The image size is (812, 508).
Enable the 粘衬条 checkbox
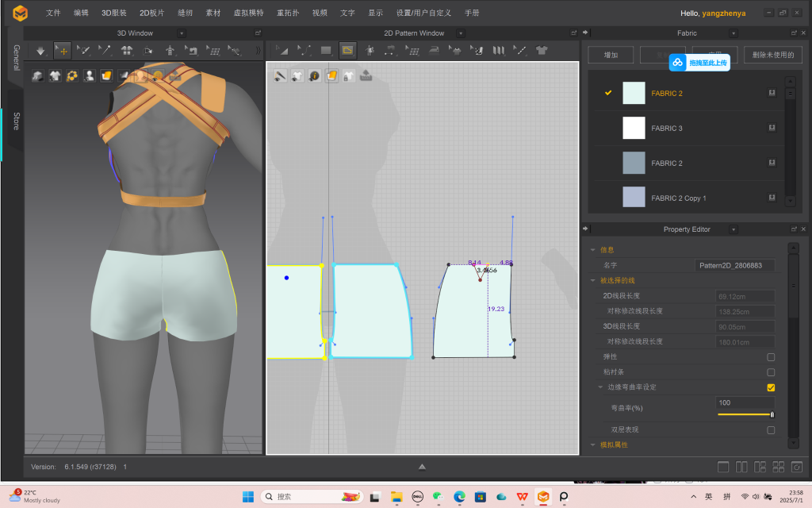(x=771, y=372)
